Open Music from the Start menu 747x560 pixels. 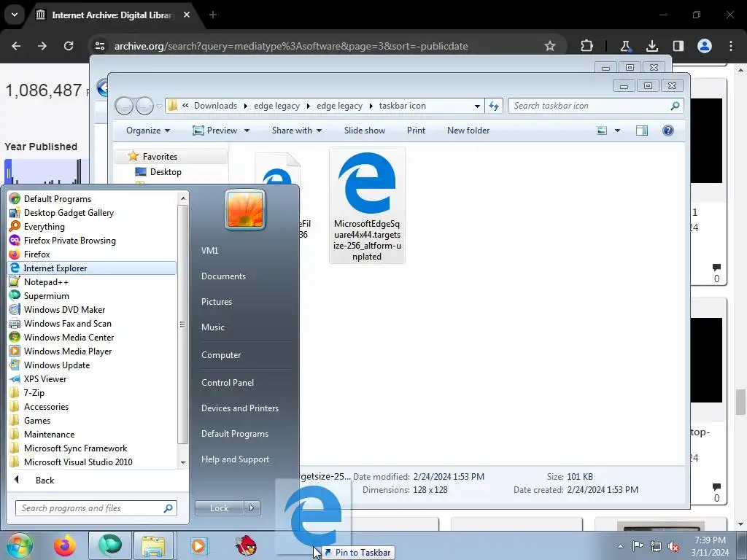click(x=212, y=327)
